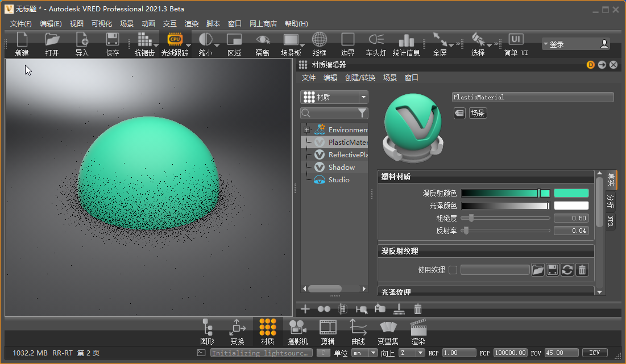Open the 变量集 variant sets module

tap(388, 332)
